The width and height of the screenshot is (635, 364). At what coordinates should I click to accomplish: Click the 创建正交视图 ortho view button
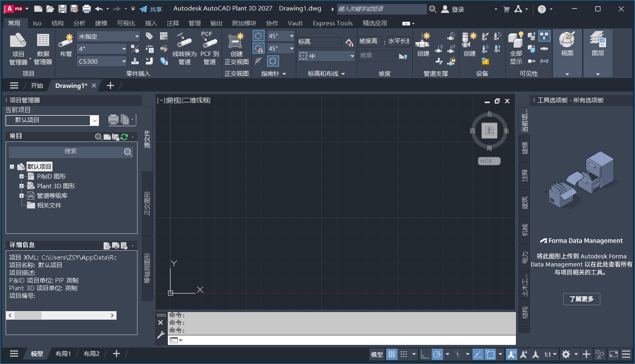point(236,49)
